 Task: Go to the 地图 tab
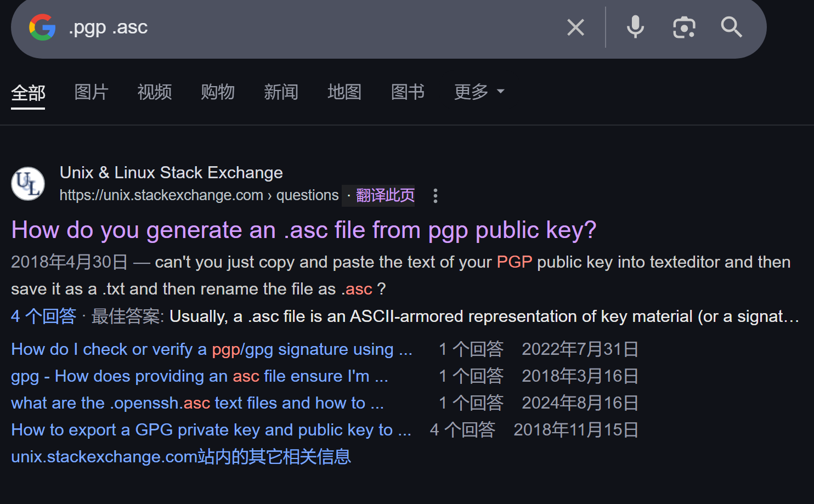pos(344,92)
